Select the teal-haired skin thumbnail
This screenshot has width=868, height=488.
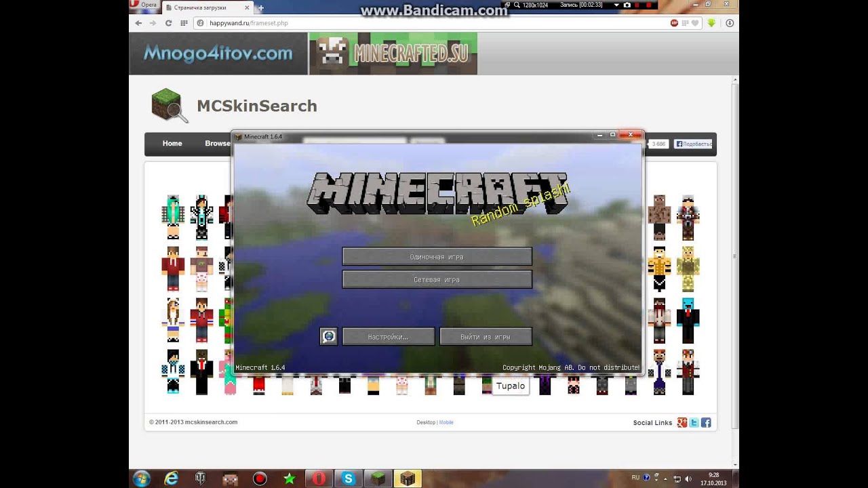tap(173, 217)
